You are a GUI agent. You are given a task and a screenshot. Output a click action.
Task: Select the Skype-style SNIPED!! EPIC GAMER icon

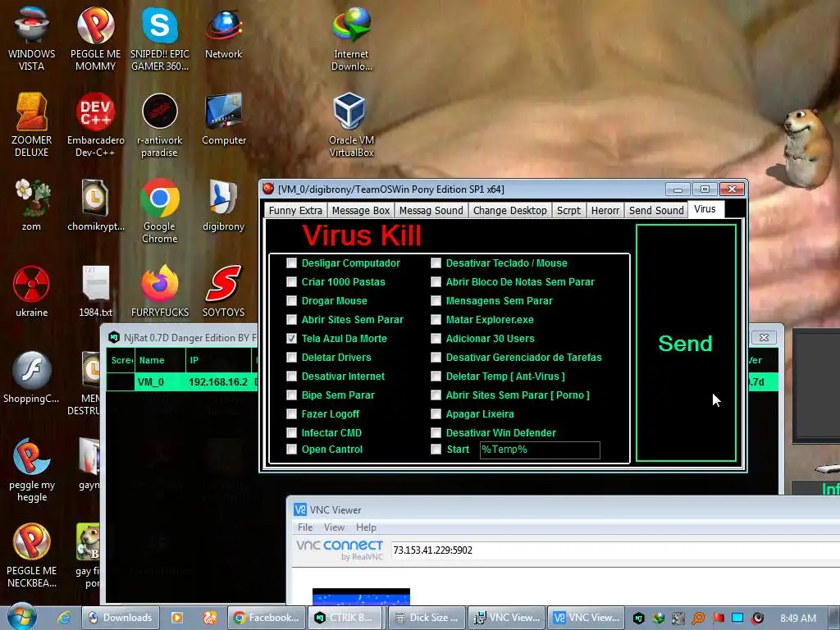pos(160,39)
